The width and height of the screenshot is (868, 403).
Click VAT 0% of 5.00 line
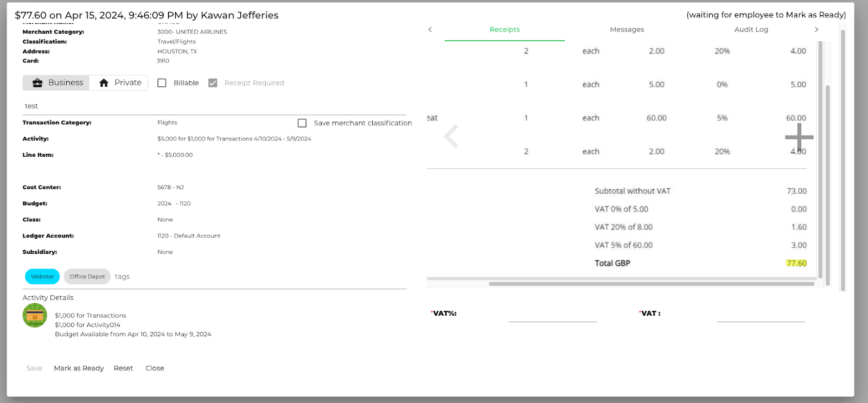click(621, 209)
